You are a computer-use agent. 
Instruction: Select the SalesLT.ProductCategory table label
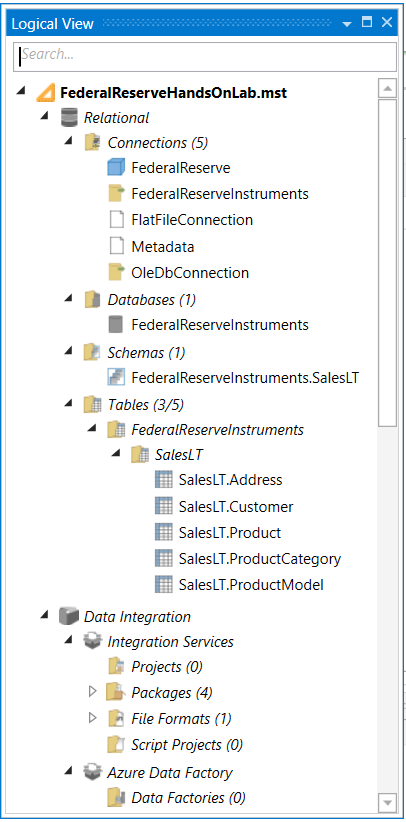click(260, 559)
